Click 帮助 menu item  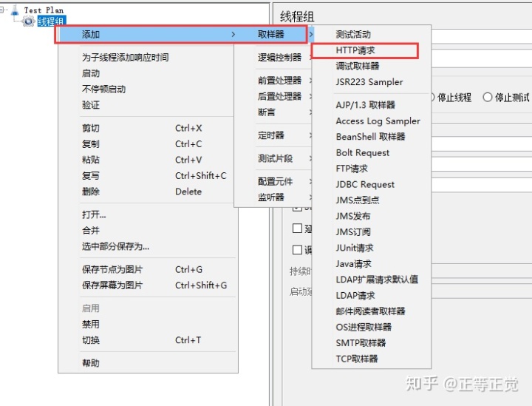point(148,363)
